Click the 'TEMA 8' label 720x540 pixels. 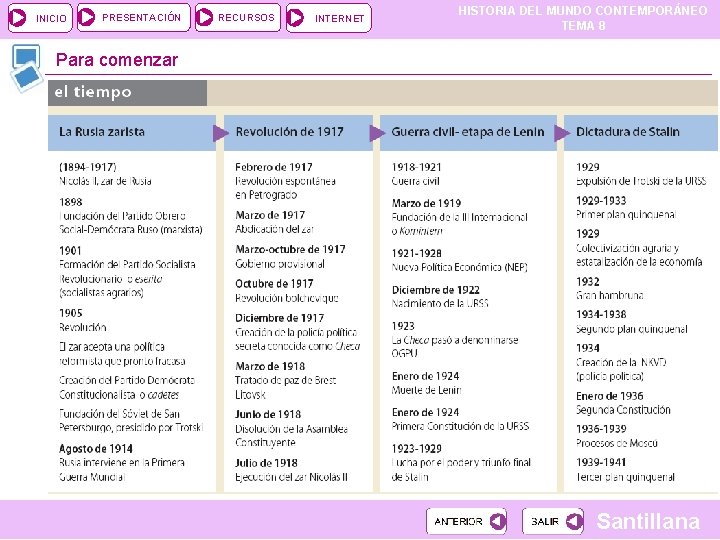point(583,26)
